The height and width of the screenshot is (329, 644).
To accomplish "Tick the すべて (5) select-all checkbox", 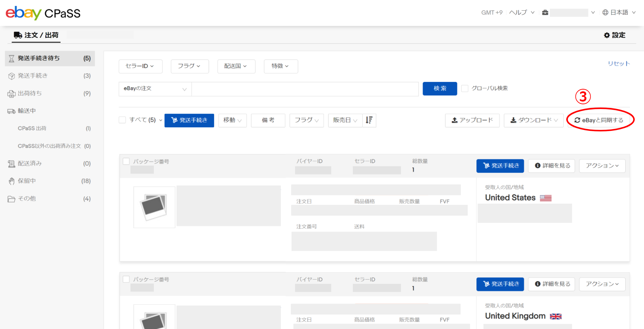I will (x=122, y=120).
